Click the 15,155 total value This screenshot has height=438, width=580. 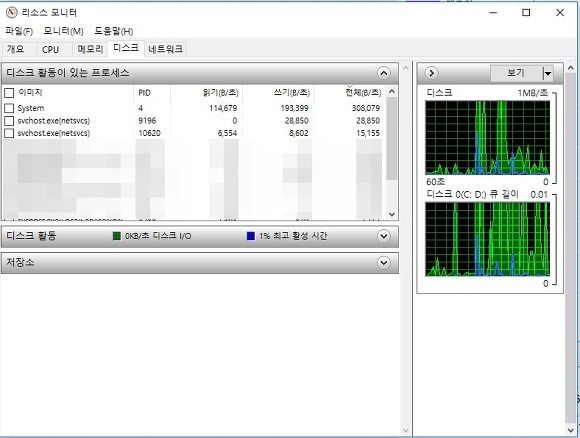[368, 133]
